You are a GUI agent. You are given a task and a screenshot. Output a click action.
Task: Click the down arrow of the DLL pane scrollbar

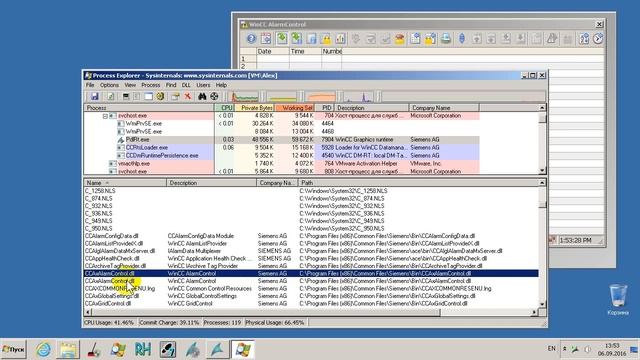(542, 304)
